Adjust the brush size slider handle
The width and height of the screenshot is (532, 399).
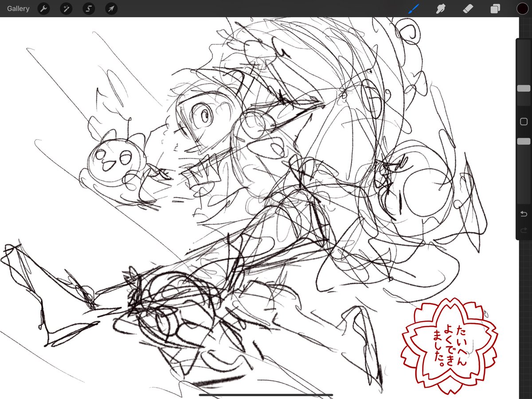(524, 89)
